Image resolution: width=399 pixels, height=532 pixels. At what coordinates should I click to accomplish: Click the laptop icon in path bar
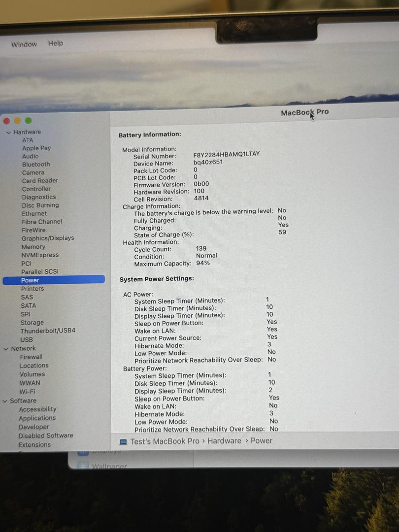pos(123,442)
